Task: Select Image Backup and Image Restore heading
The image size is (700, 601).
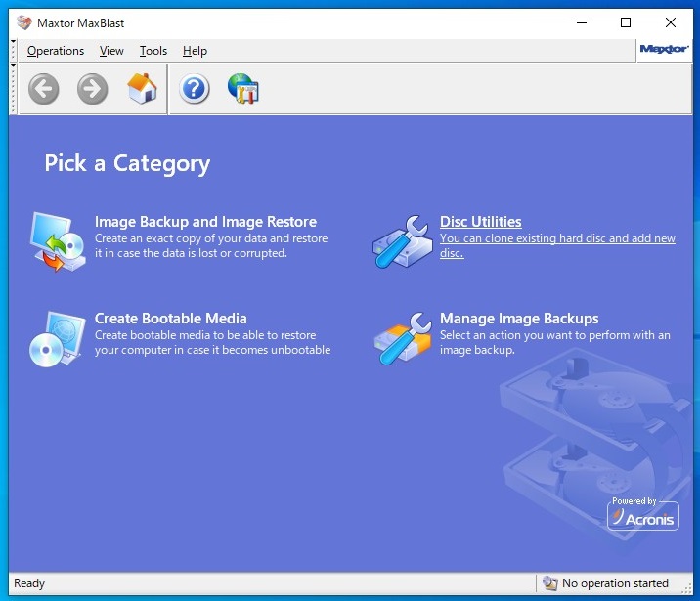Action: 206,222
